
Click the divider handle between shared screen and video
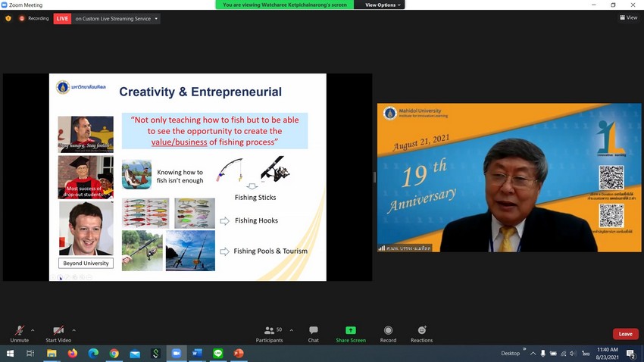(374, 177)
